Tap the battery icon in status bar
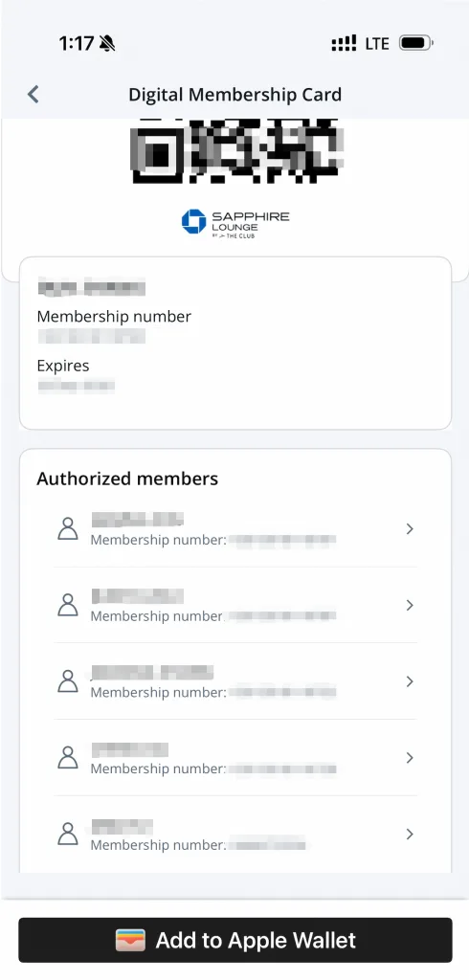The height and width of the screenshot is (980, 469). [415, 43]
